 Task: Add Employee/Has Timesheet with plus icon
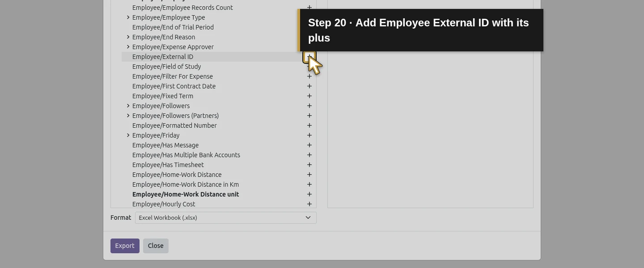point(309,165)
